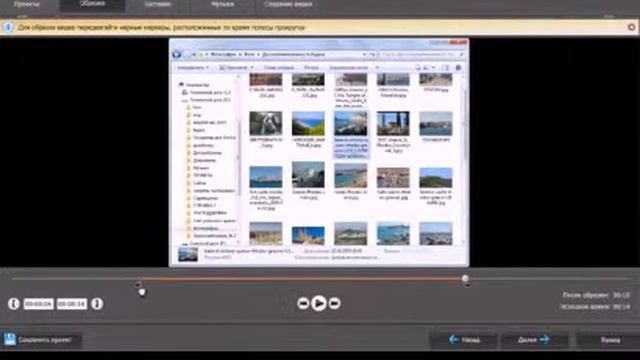Click the trim start time field
The height and width of the screenshot is (360, 640).
tap(38, 304)
